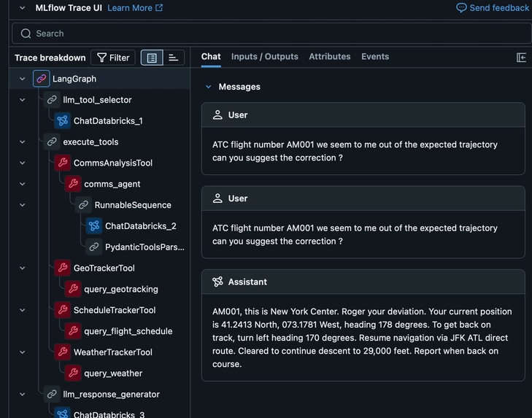Collapse the CommsAnalysisTool node chevron
Image resolution: width=532 pixels, height=418 pixels.
pyautogui.click(x=22, y=163)
